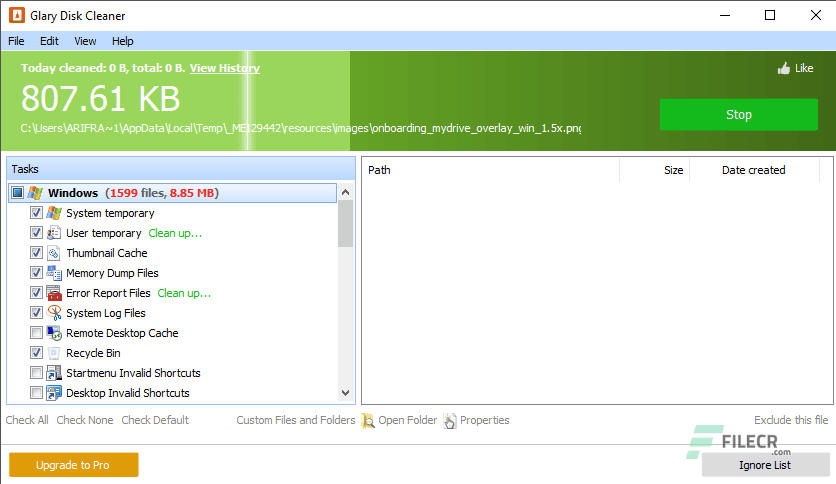Open Custom Files and Folders

coord(296,420)
